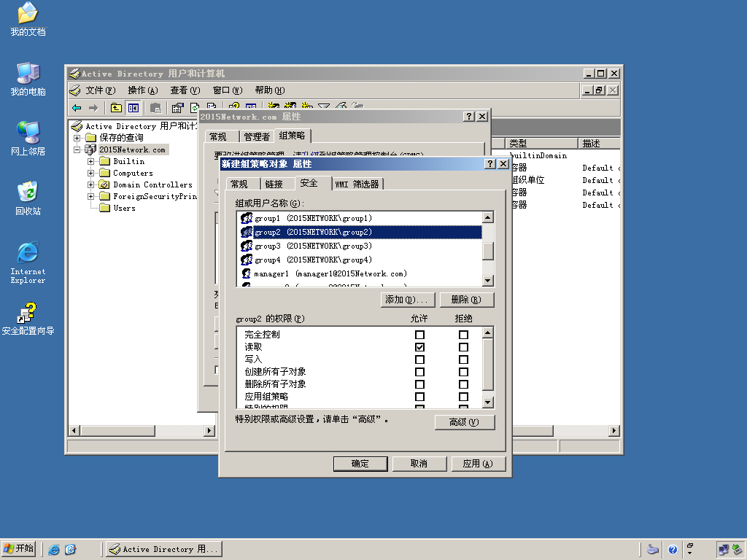Click the user list scroll up arrow
747x560 pixels.
click(x=487, y=217)
